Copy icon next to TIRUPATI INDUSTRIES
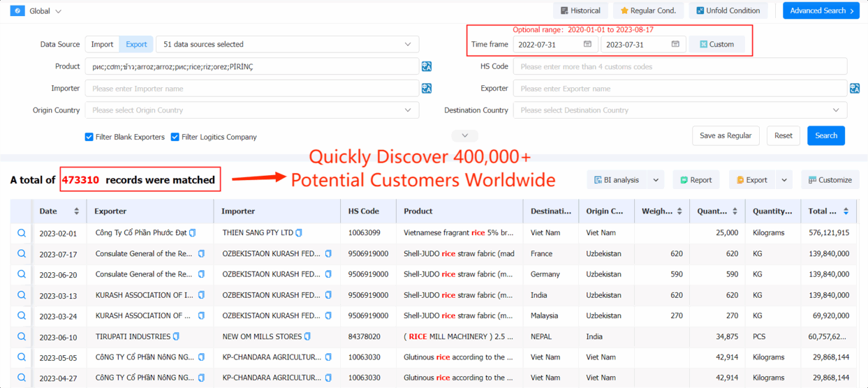Viewport: 868px width, 388px height. click(176, 336)
